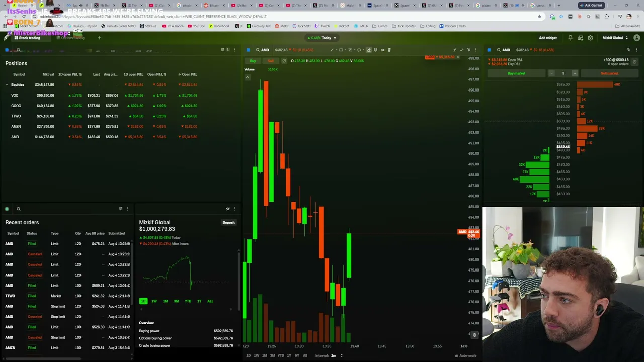The height and width of the screenshot is (362, 644).
Task: Select the ellipse annotation tool on chart toolbar
Action: click(359, 50)
